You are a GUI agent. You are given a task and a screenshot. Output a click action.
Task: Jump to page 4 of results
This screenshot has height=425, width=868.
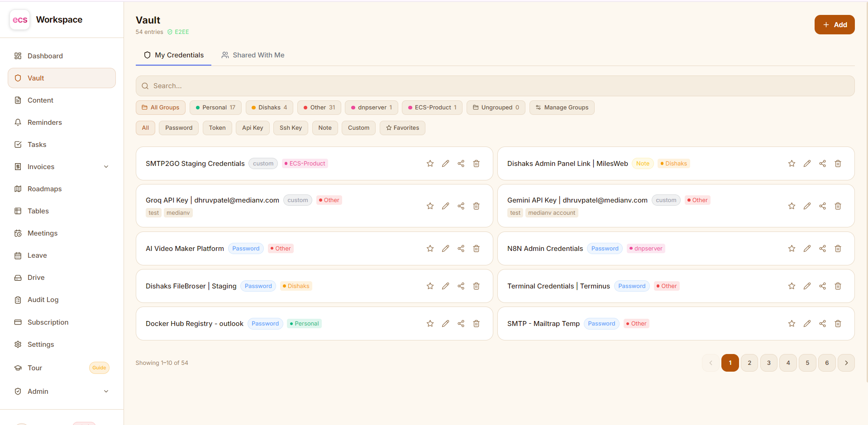pos(788,363)
